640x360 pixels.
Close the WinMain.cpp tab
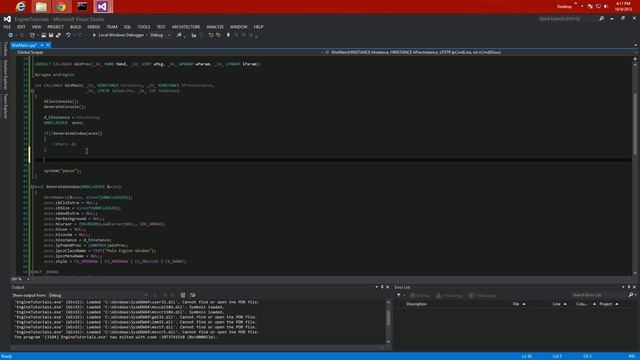click(48, 45)
